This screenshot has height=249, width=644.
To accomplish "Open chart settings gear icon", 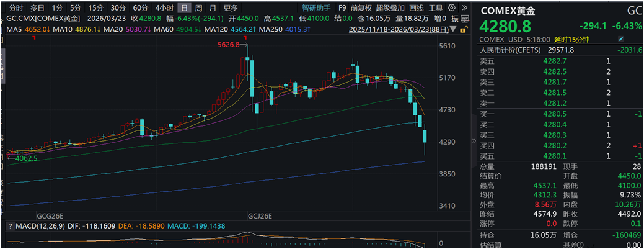I will click(x=452, y=8).
